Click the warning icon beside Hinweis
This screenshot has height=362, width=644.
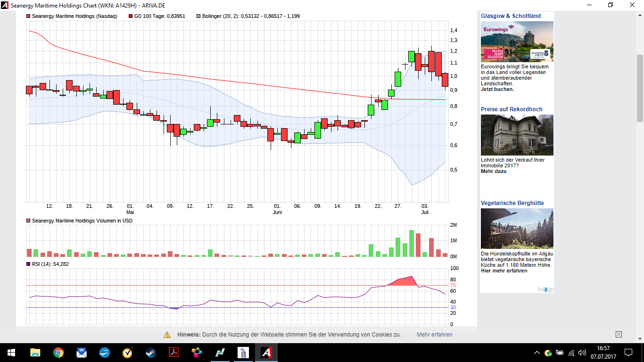click(167, 335)
